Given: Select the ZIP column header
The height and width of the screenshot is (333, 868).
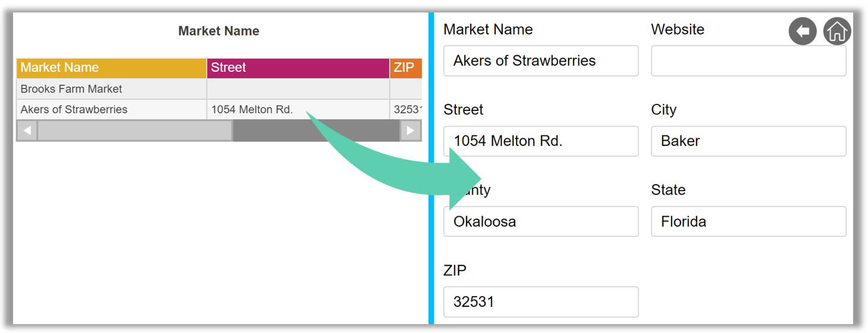Looking at the screenshot, I should click(406, 68).
